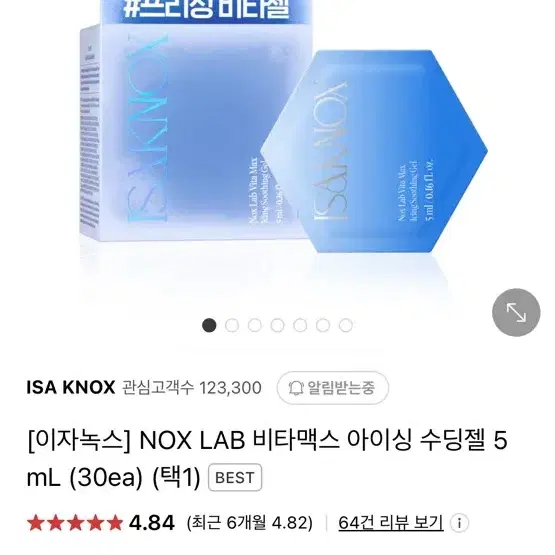
Task: Toggle the 알림받는중 notification button
Action: click(333, 388)
